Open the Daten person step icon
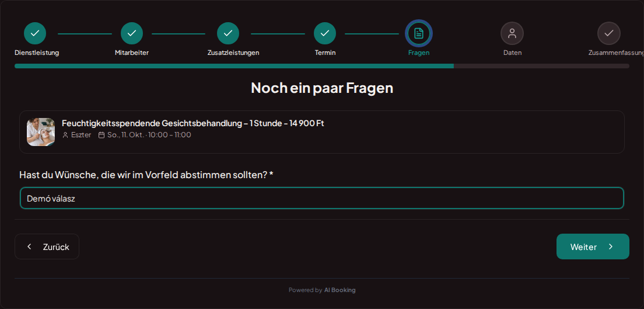Screen dimensions: 644x309 click(x=512, y=33)
